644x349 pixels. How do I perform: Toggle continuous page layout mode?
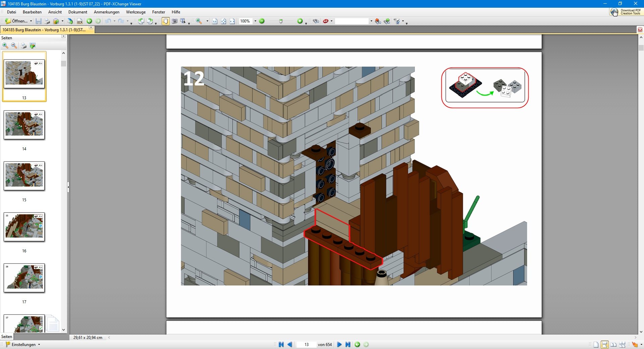tap(605, 345)
